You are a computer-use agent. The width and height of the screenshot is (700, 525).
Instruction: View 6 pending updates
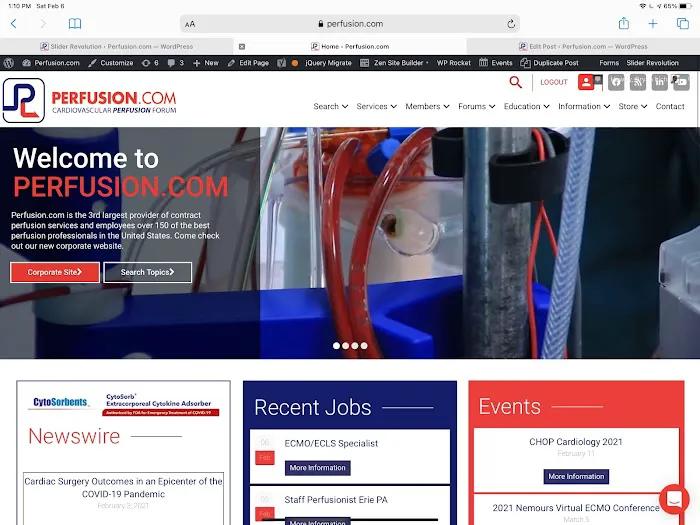click(150, 63)
